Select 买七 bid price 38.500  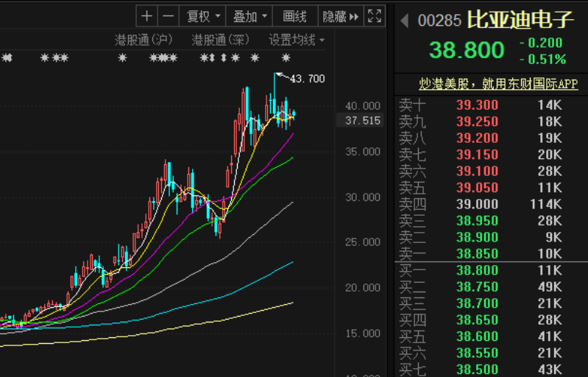477,369
